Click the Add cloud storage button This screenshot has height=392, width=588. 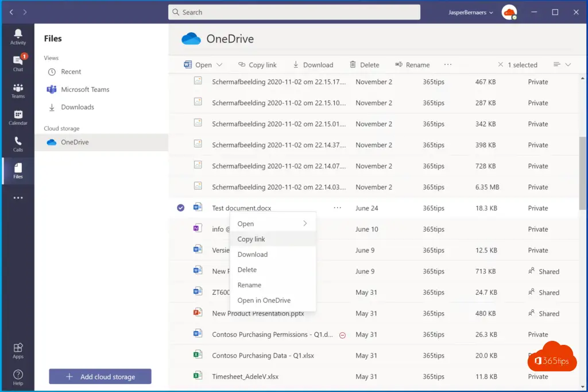click(100, 376)
